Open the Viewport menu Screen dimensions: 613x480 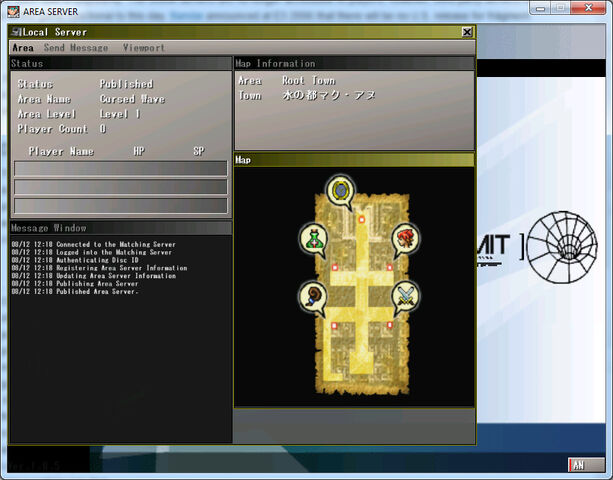(144, 48)
